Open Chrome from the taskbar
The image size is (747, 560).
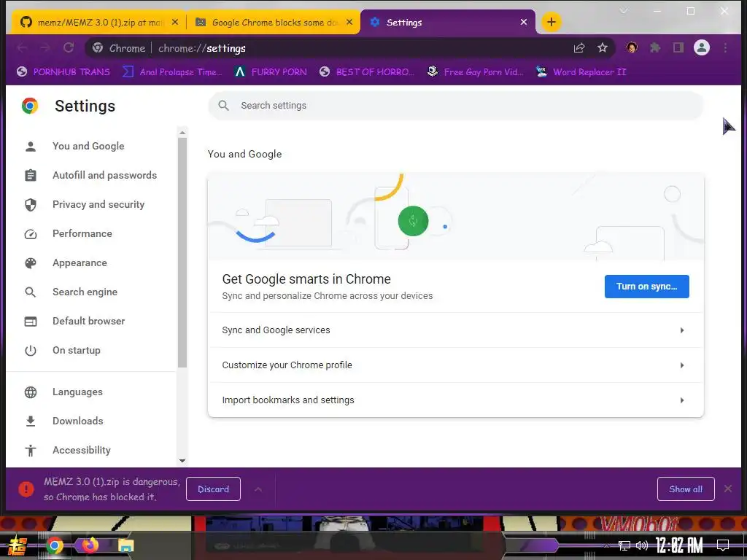tap(55, 545)
